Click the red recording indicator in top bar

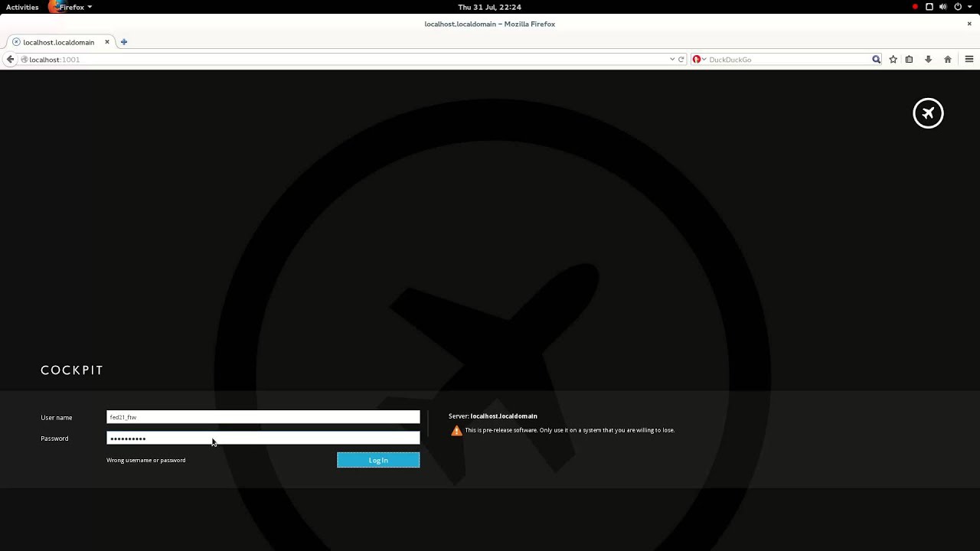pyautogui.click(x=915, y=7)
